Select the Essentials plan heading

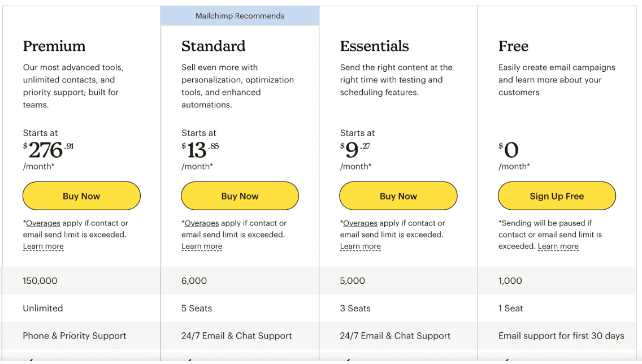click(x=374, y=46)
